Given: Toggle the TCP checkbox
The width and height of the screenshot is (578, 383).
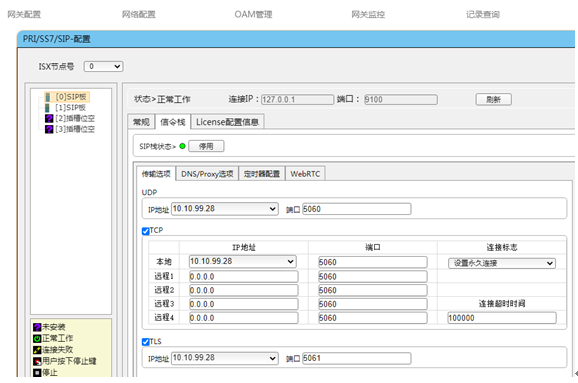Looking at the screenshot, I should (146, 231).
